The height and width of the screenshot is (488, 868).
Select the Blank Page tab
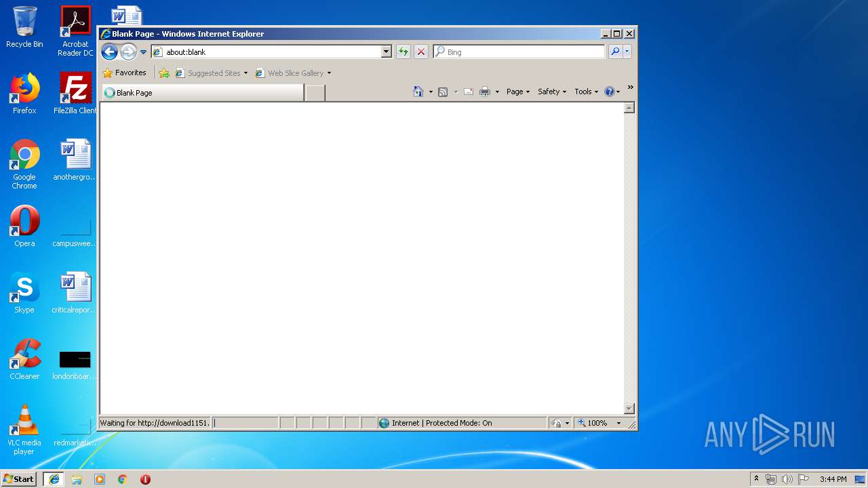[x=203, y=93]
